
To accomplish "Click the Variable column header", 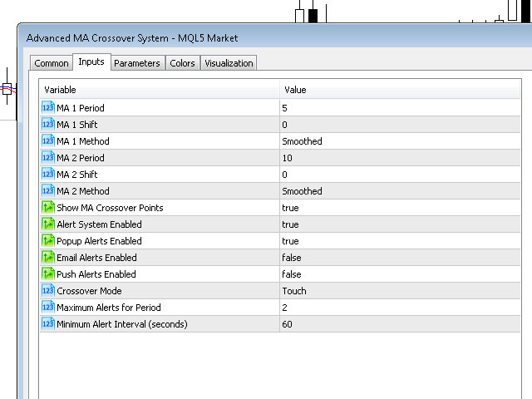I will point(160,90).
